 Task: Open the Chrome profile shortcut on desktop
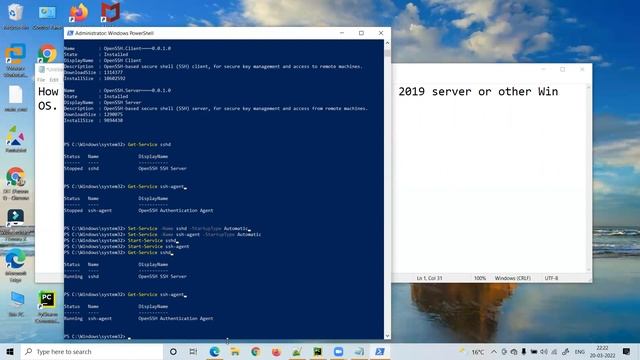click(16, 183)
